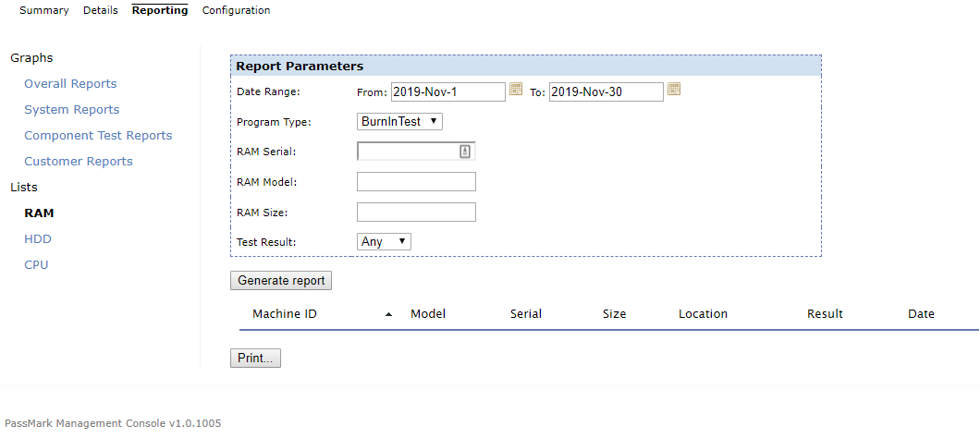
Task: Open the CPU list
Action: (x=36, y=265)
